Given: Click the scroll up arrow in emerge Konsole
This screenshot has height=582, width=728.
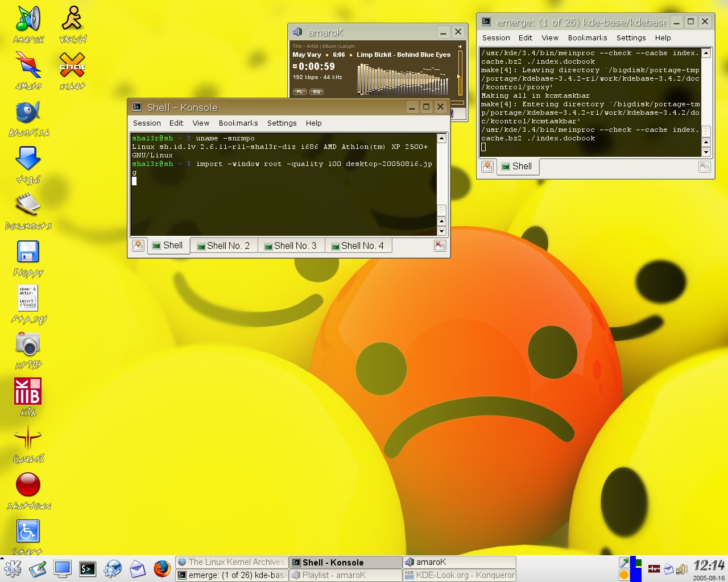Looking at the screenshot, I should 706,53.
